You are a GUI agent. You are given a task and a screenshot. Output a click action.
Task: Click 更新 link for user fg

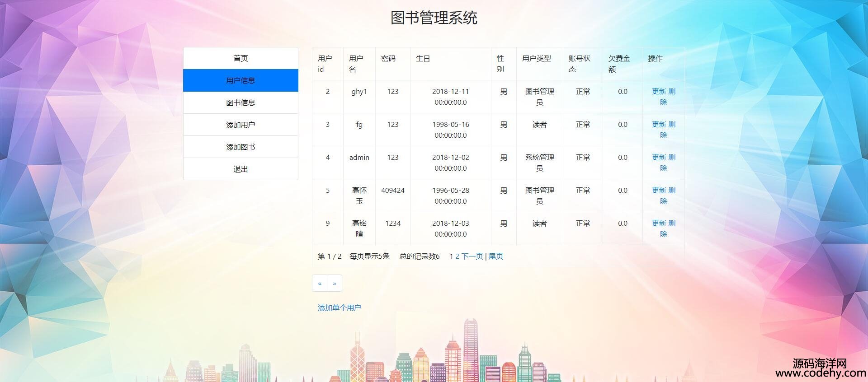point(659,124)
